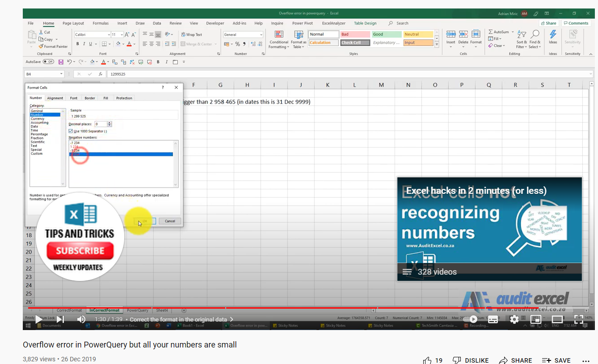Open Find & Select menu
Image resolution: width=598 pixels, height=364 pixels.
coord(535,40)
